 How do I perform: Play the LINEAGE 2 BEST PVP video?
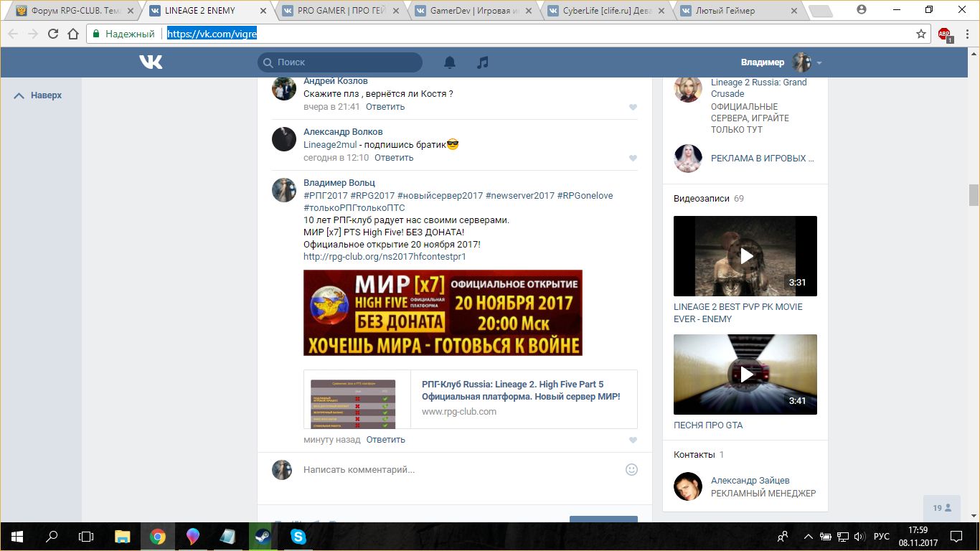745,256
